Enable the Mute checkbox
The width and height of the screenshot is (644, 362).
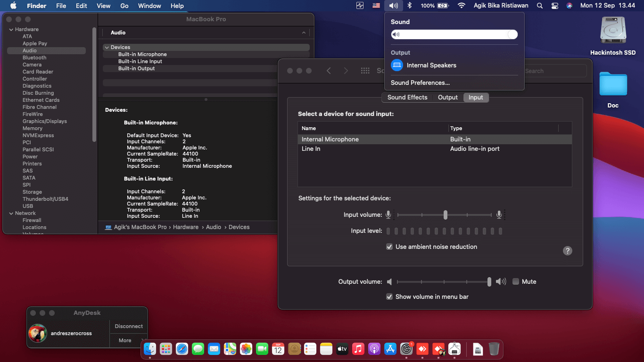pos(516,281)
